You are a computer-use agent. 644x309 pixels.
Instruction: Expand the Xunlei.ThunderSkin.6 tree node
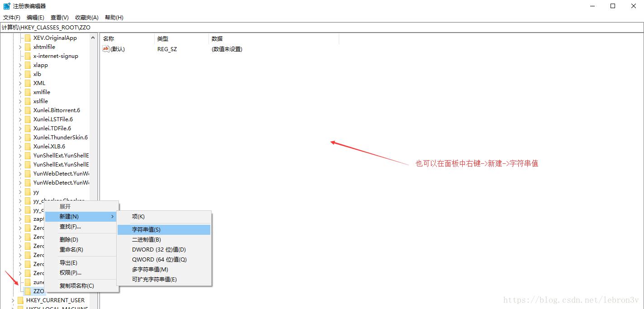pos(21,137)
